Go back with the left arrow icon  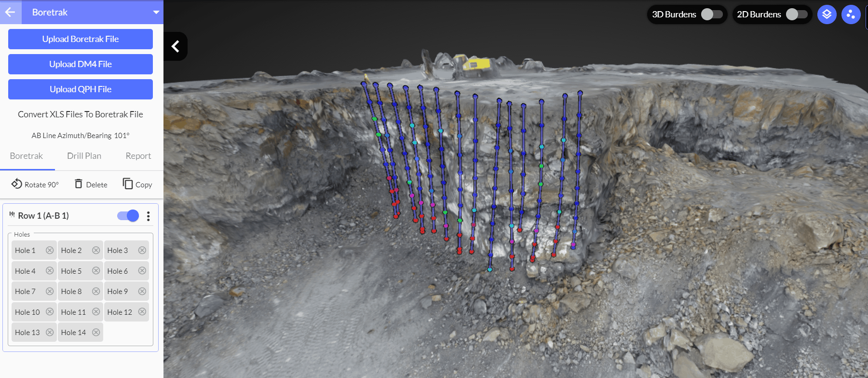point(10,12)
